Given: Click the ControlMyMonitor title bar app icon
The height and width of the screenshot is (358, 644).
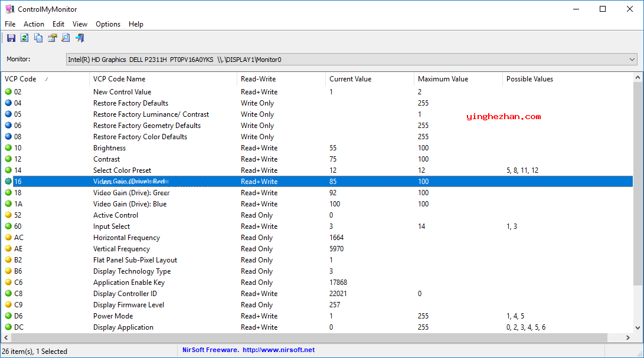Looking at the screenshot, I should pyautogui.click(x=10, y=9).
